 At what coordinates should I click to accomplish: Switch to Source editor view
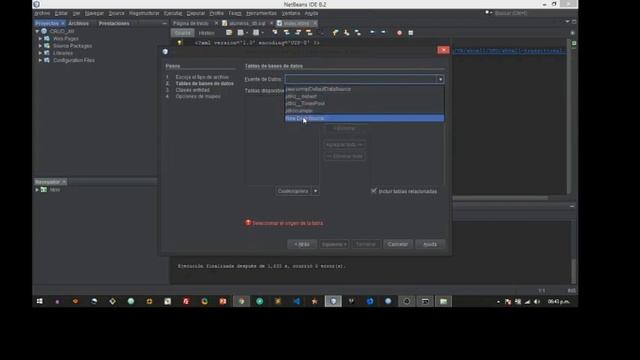[182, 33]
